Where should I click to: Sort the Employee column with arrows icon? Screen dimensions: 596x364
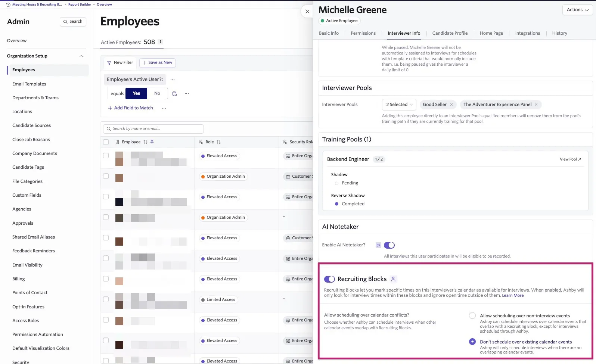click(145, 142)
